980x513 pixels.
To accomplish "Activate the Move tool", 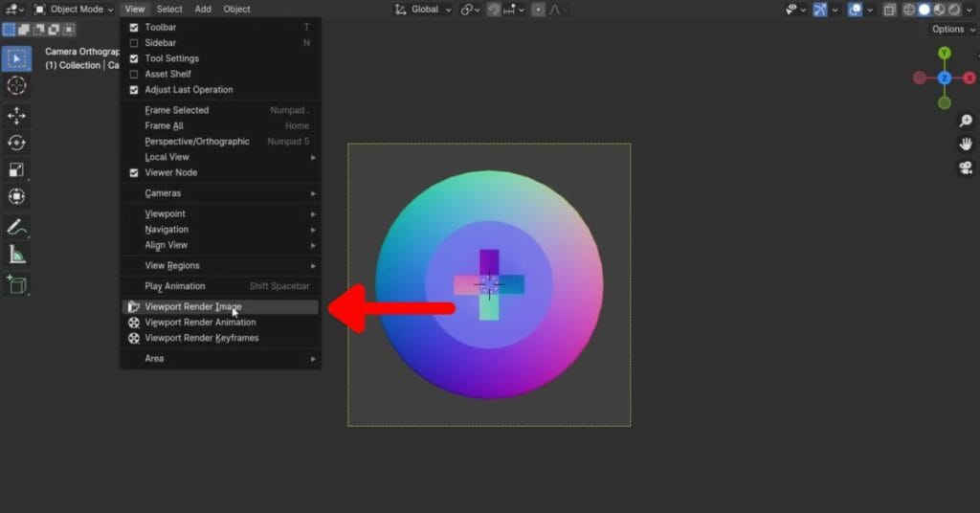I will [16, 116].
